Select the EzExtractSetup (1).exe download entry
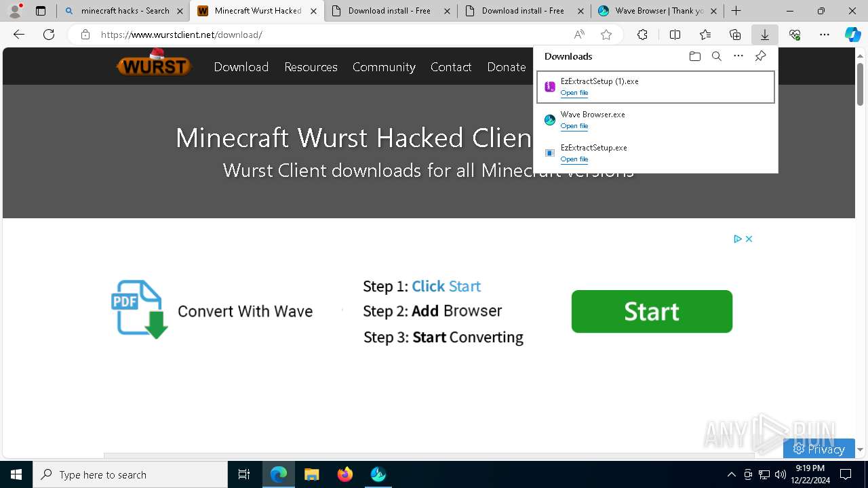 656,87
